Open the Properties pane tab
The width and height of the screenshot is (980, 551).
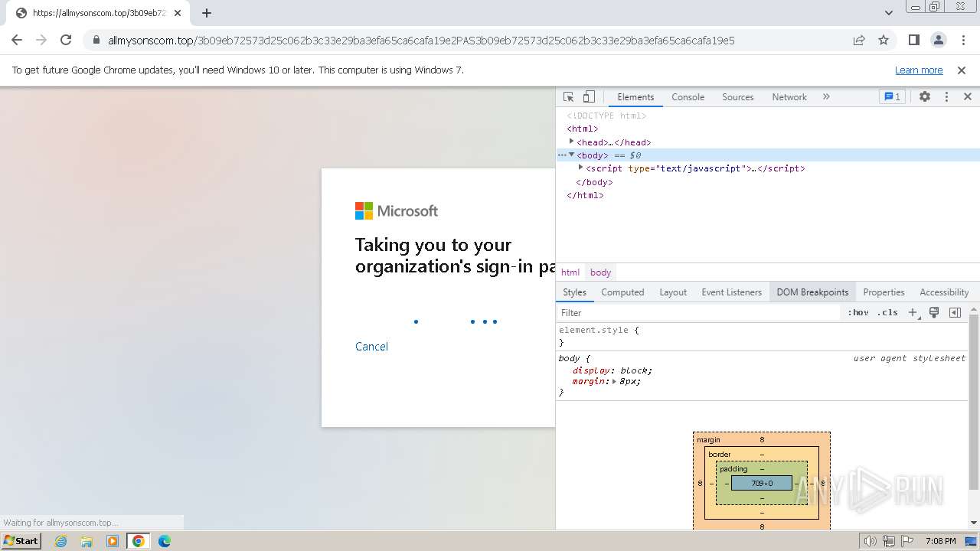(x=884, y=292)
